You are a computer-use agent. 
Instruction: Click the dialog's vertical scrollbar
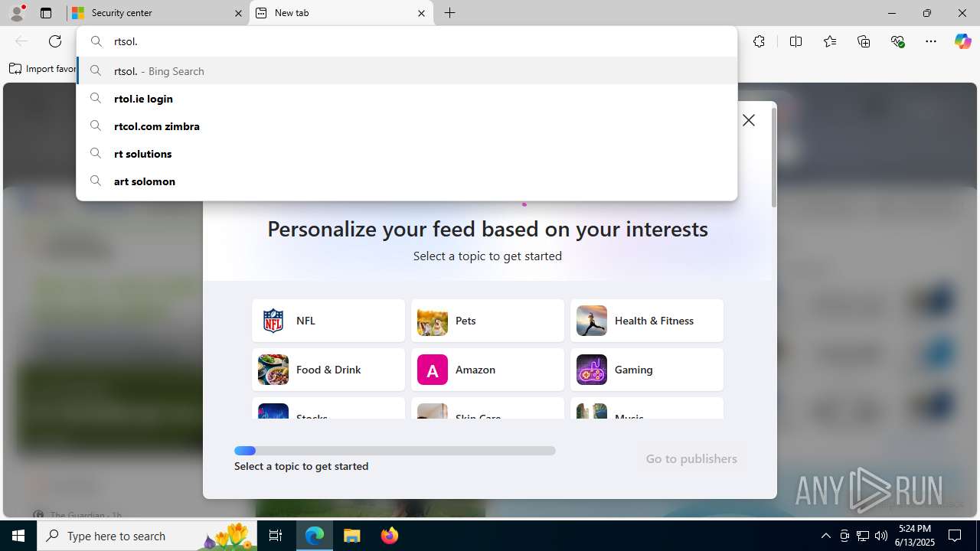click(773, 158)
